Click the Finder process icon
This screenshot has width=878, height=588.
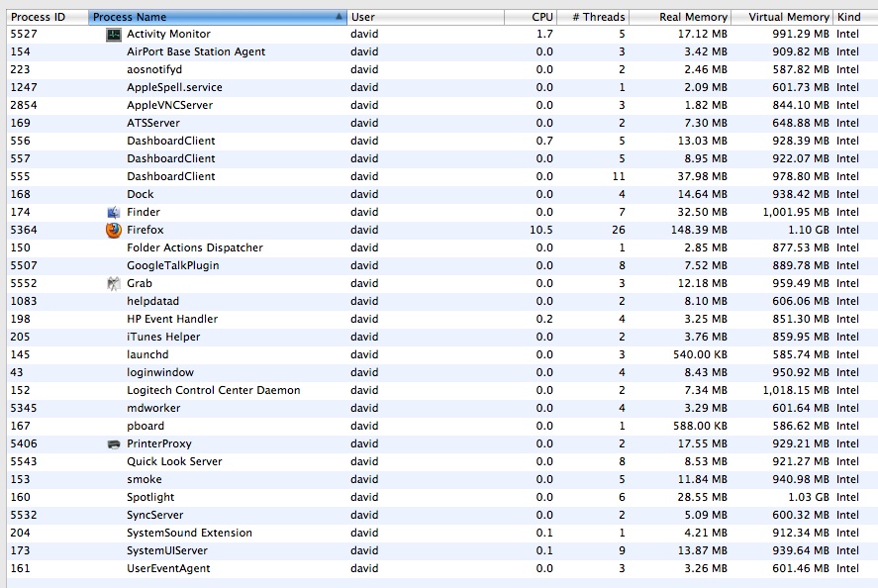pyautogui.click(x=114, y=212)
